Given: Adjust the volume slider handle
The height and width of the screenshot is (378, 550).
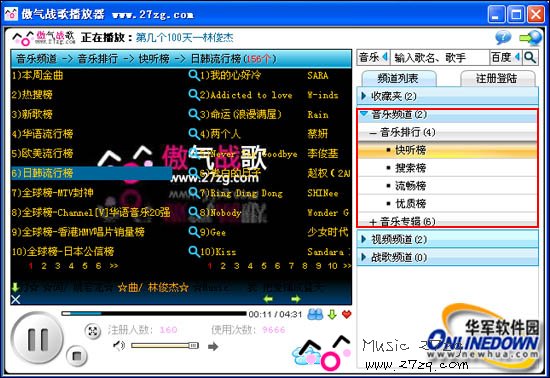Looking at the screenshot, I should [193, 346].
